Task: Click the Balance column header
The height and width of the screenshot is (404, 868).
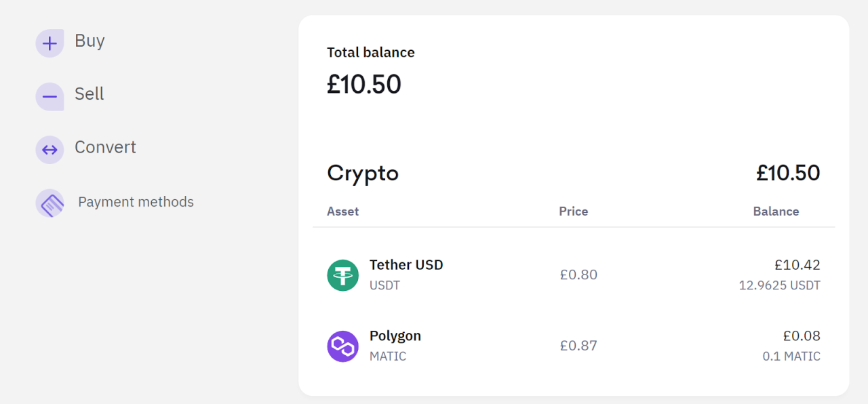Action: click(x=776, y=211)
